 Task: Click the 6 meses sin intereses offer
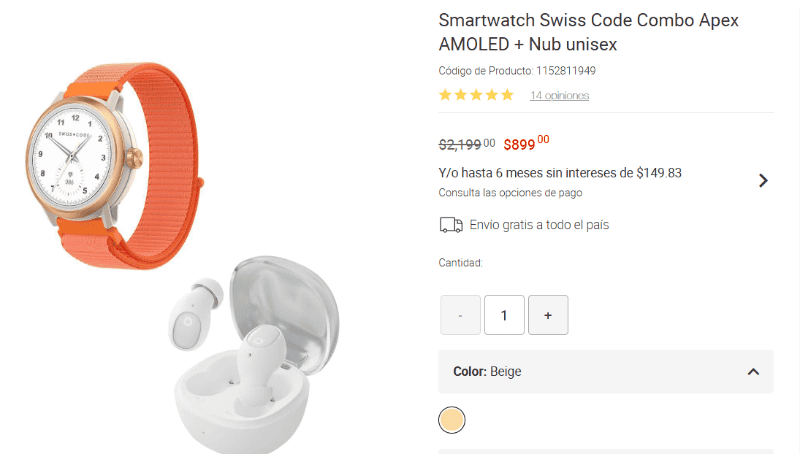(x=560, y=173)
